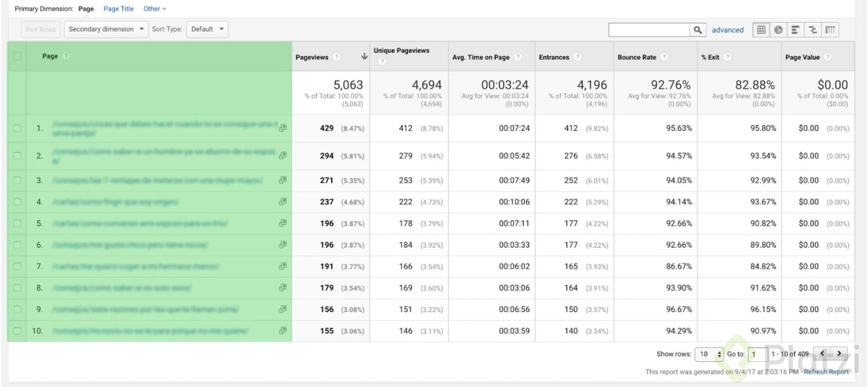
Task: Click the pageviews value 429
Action: 327,128
